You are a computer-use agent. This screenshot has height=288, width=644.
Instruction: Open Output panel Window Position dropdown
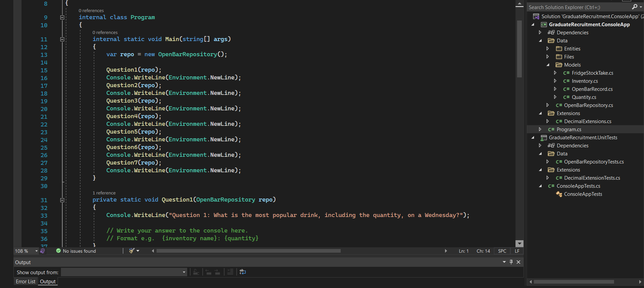[504, 262]
